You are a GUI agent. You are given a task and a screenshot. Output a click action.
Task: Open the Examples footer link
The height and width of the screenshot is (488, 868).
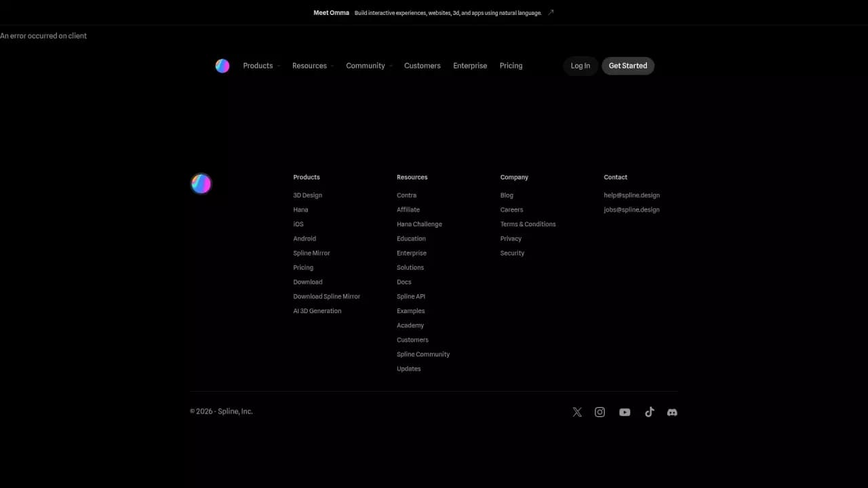click(411, 311)
